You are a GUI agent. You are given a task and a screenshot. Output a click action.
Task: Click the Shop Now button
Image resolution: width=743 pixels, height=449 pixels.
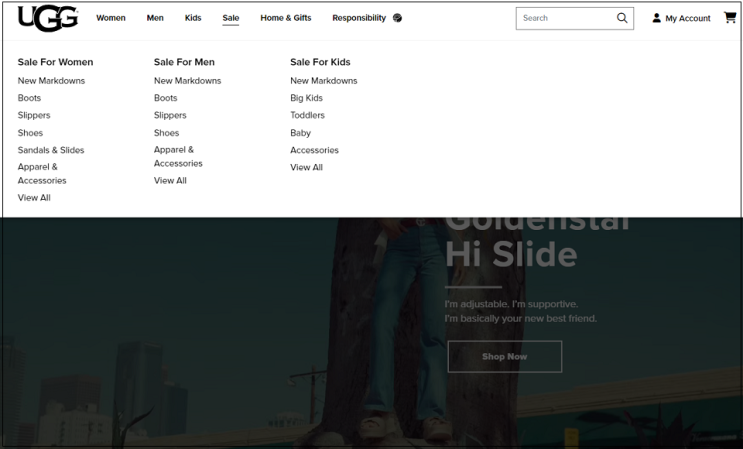(505, 356)
